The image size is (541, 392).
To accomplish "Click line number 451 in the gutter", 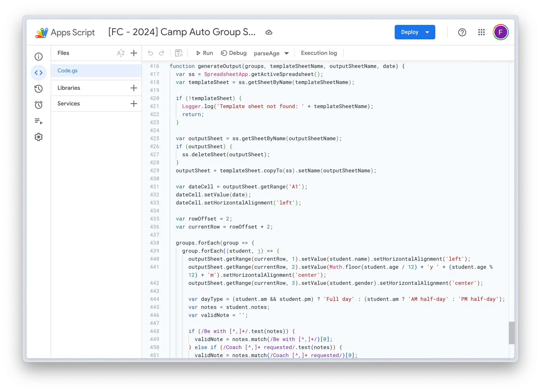I will pos(154,355).
